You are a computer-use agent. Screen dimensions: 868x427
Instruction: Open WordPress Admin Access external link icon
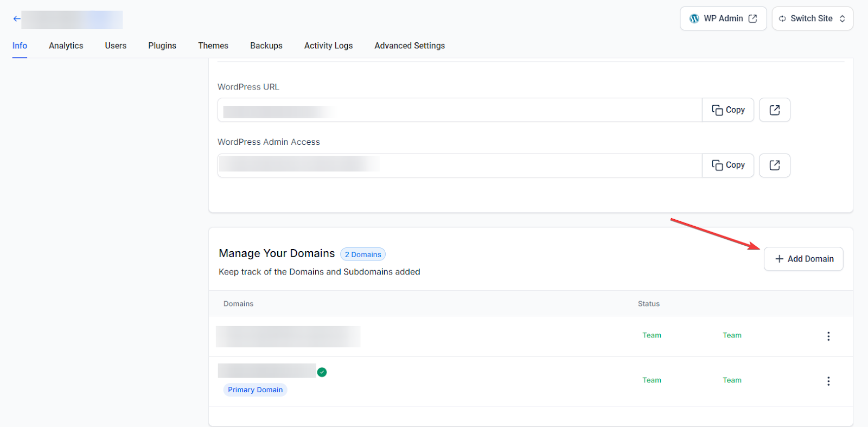774,165
